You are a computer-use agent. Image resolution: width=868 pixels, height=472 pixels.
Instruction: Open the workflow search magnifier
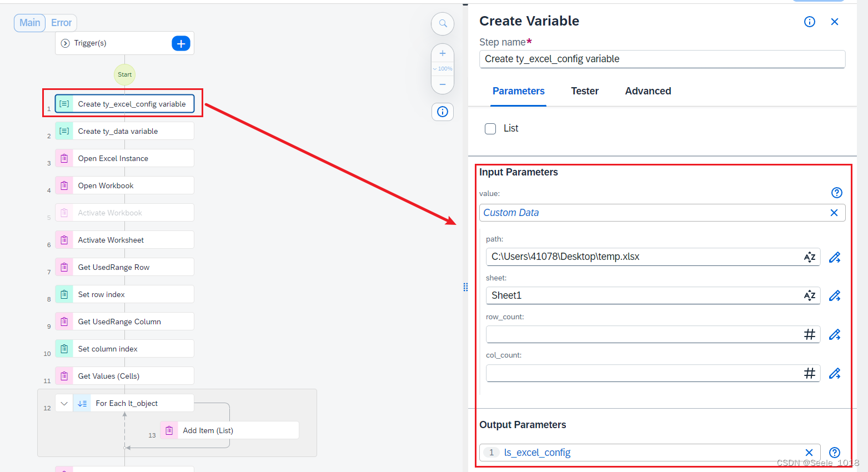coord(443,24)
